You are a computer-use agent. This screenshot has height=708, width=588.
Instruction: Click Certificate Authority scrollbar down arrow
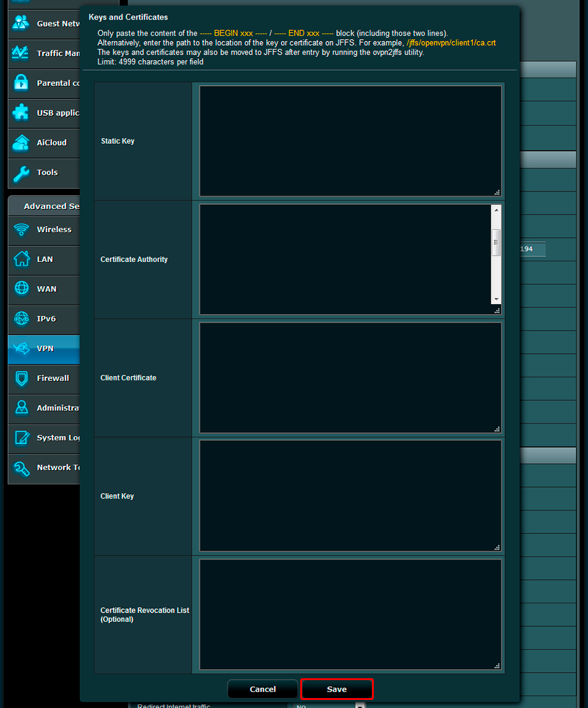[496, 299]
